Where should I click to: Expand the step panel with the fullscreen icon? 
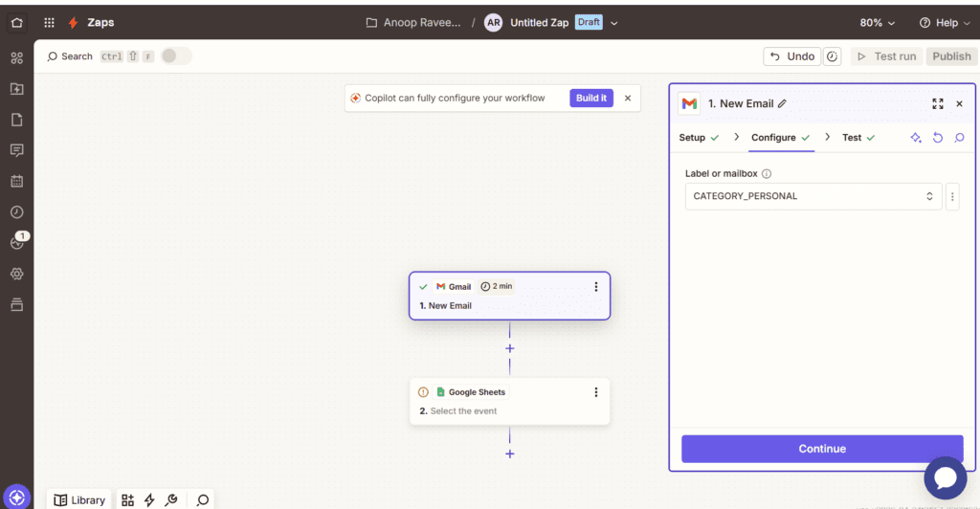937,103
